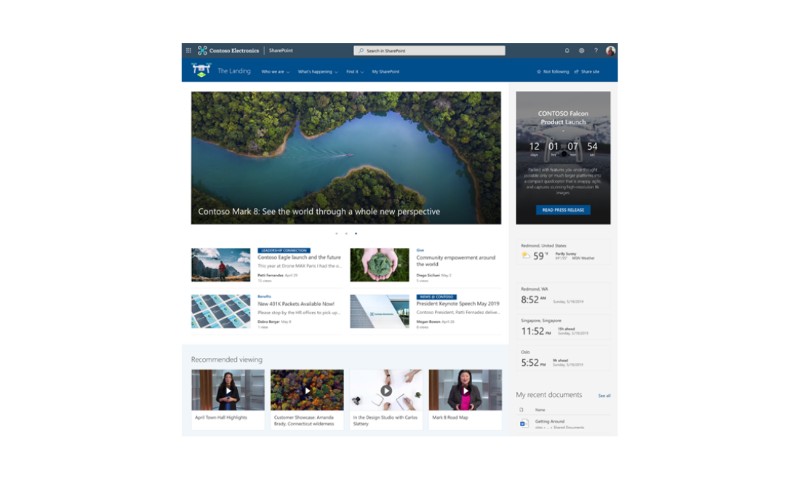Click the Share site button
The width and height of the screenshot is (800, 480).
tap(587, 72)
